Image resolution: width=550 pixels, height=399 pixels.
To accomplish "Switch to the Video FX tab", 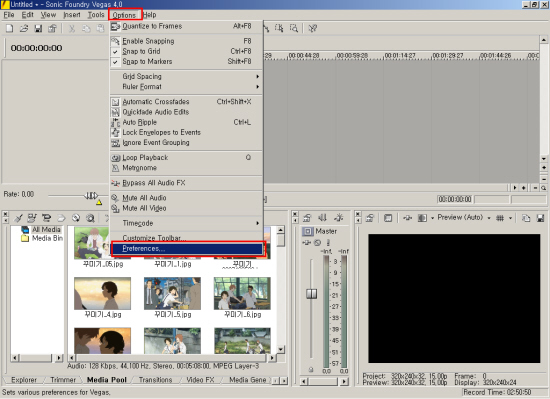I will pos(200,380).
